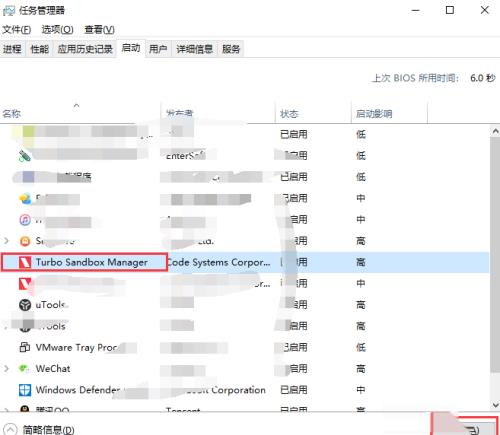Click the Tencent publisher cell
This screenshot has height=435, width=500.
183,410
